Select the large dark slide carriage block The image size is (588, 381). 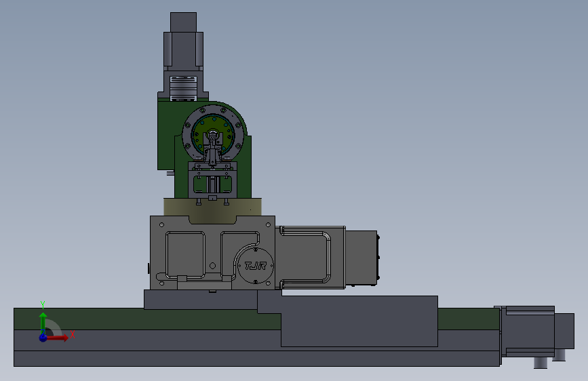pos(359,321)
